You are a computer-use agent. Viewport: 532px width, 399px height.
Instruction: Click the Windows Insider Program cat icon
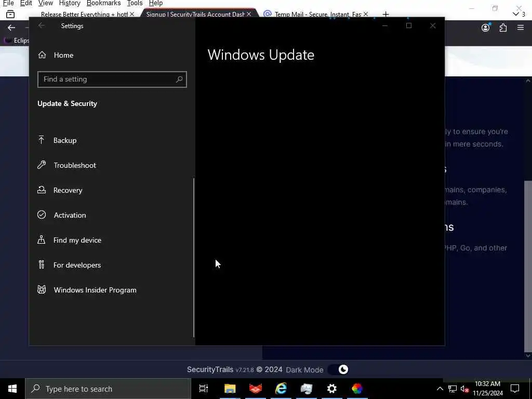[x=42, y=290]
